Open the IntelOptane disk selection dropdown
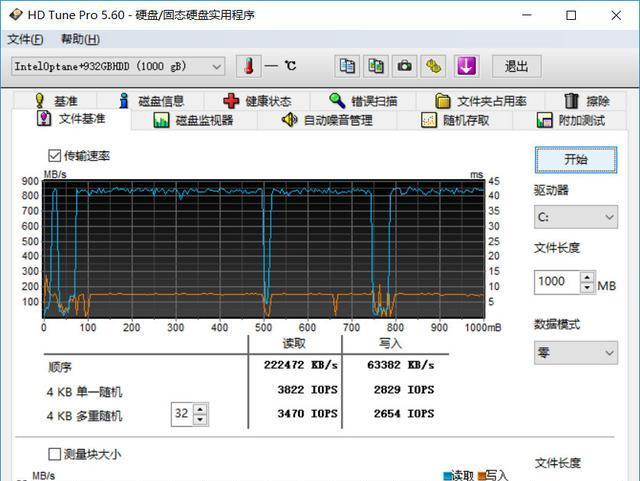 tap(118, 66)
